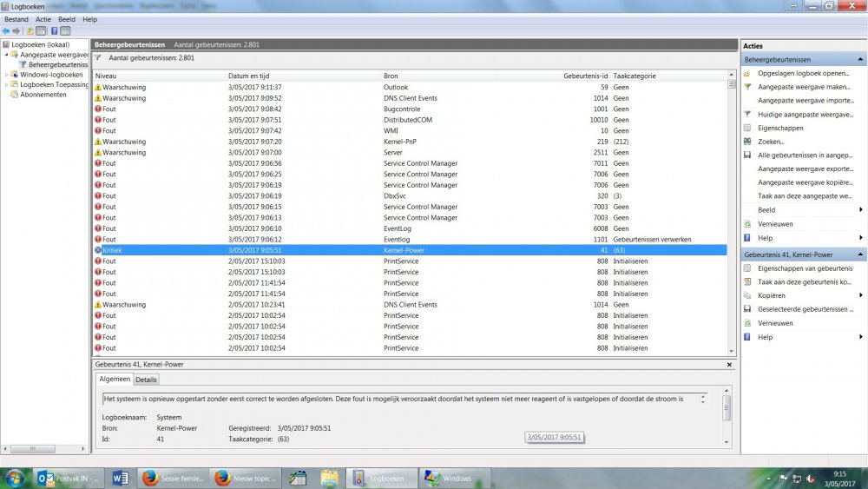Click Huidige aangepaste weergave filter action

tap(805, 115)
